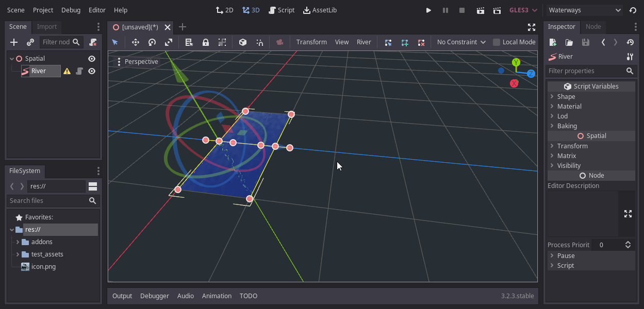This screenshot has width=644, height=309.
Task: Click the River node warning icon
Action: coord(67,71)
